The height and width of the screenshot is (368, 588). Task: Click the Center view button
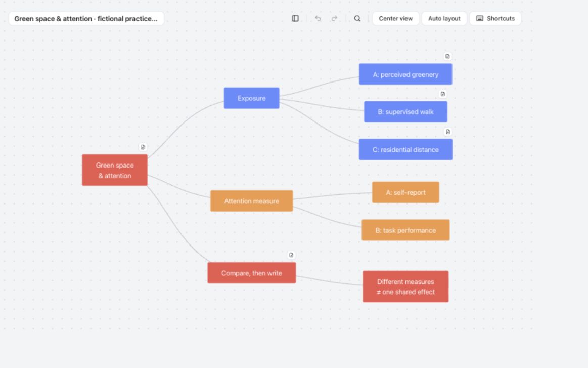(396, 18)
